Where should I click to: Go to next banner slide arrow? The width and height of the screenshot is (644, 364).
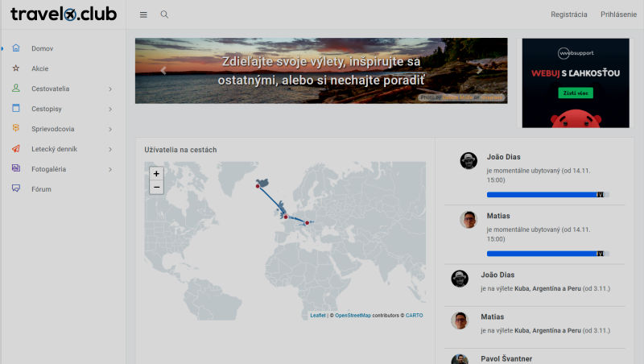[x=479, y=71]
